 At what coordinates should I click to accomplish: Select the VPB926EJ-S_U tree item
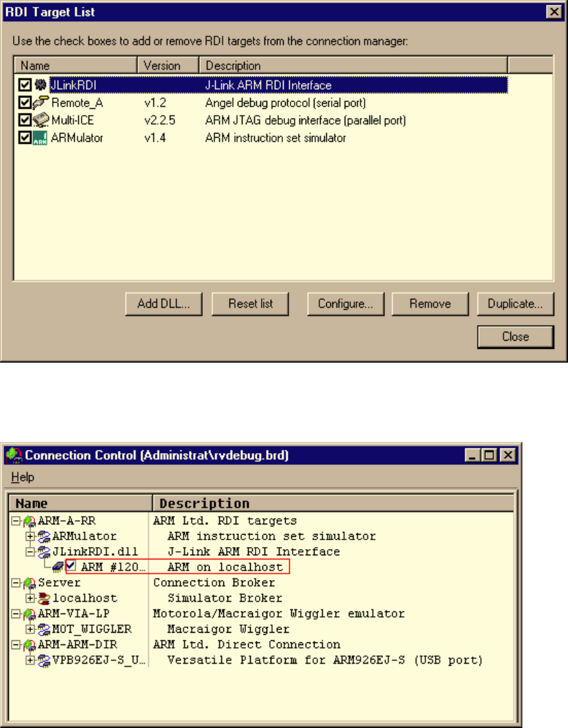[99, 659]
